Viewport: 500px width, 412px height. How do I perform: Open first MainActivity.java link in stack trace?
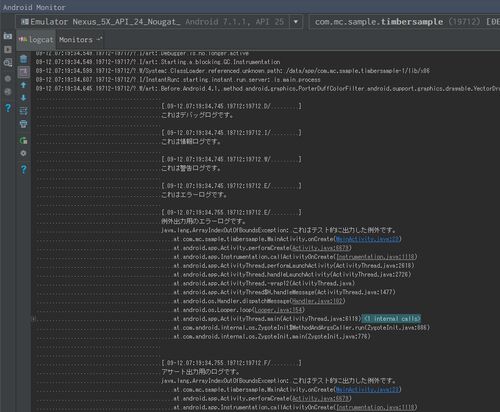click(x=368, y=239)
